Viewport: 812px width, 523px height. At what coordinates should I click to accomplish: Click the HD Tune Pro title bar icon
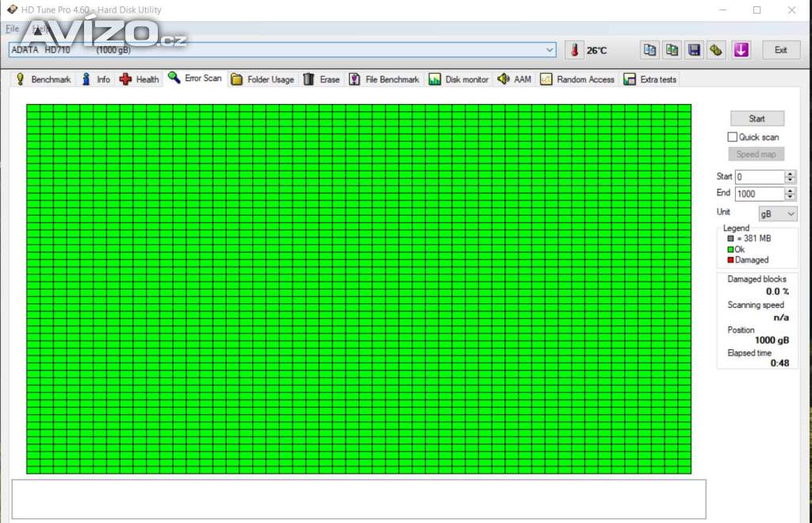tap(12, 10)
